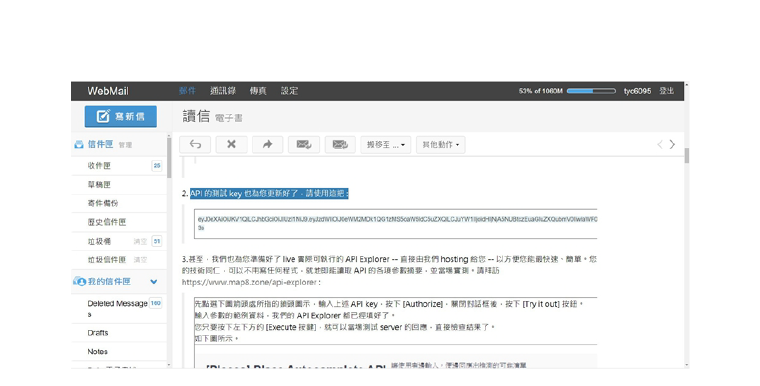Click the tyc6095 username in header
Screen dimensions: 760x386
click(x=637, y=91)
